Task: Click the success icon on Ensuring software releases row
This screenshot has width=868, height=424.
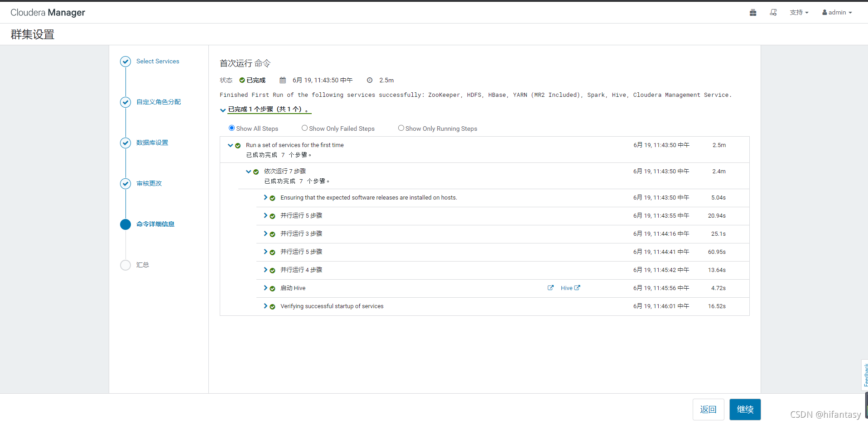Action: pos(272,198)
